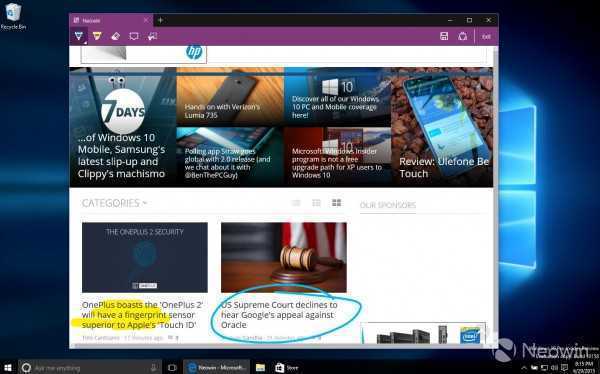Show hidden system tray icons
Image resolution: width=600 pixels, height=374 pixels.
525,368
